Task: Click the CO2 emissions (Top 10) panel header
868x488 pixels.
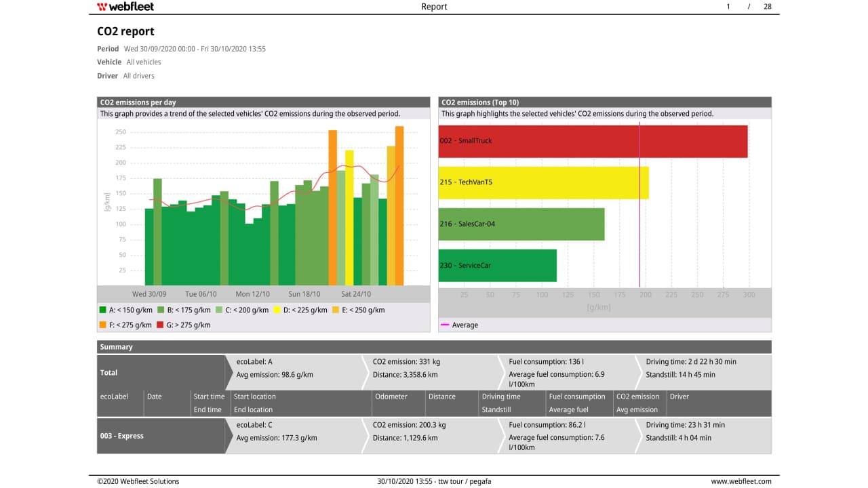Action: (604, 102)
